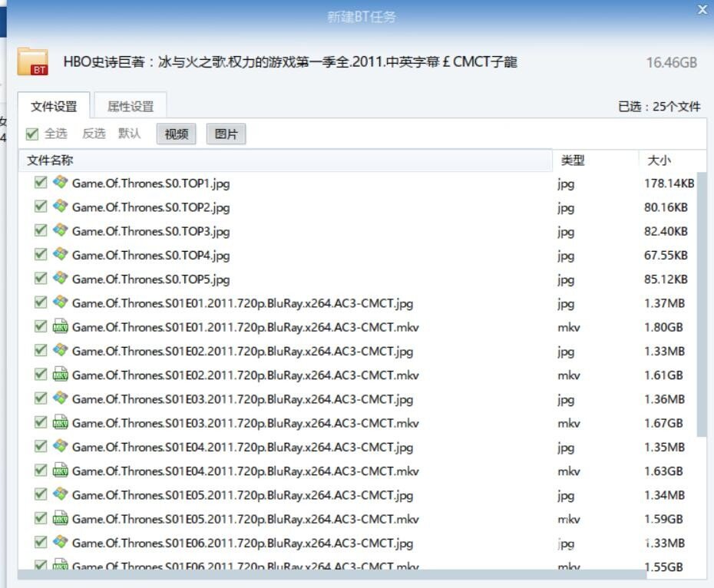
Task: Click the image icon for Game.Of.Thrones.S0.TOP5.jpg
Action: pos(60,279)
